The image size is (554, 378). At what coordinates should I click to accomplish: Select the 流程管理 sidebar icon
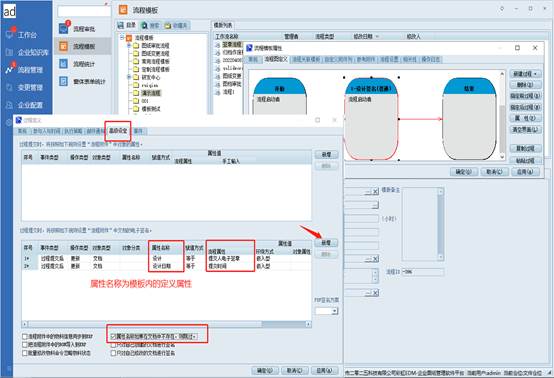click(x=9, y=70)
